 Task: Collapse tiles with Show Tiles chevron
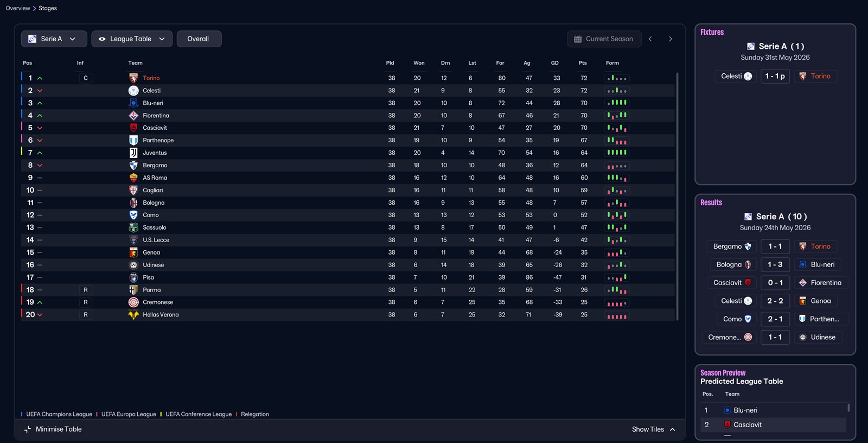[673, 429]
